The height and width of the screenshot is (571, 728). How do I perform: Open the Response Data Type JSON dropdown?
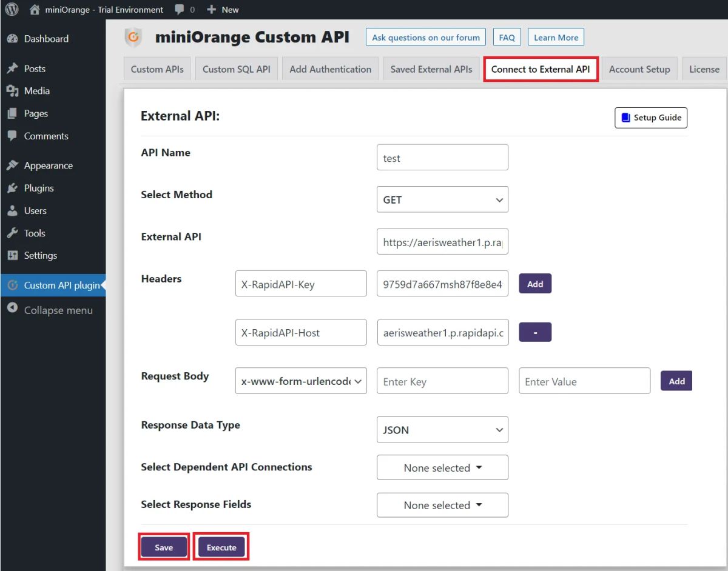(442, 430)
